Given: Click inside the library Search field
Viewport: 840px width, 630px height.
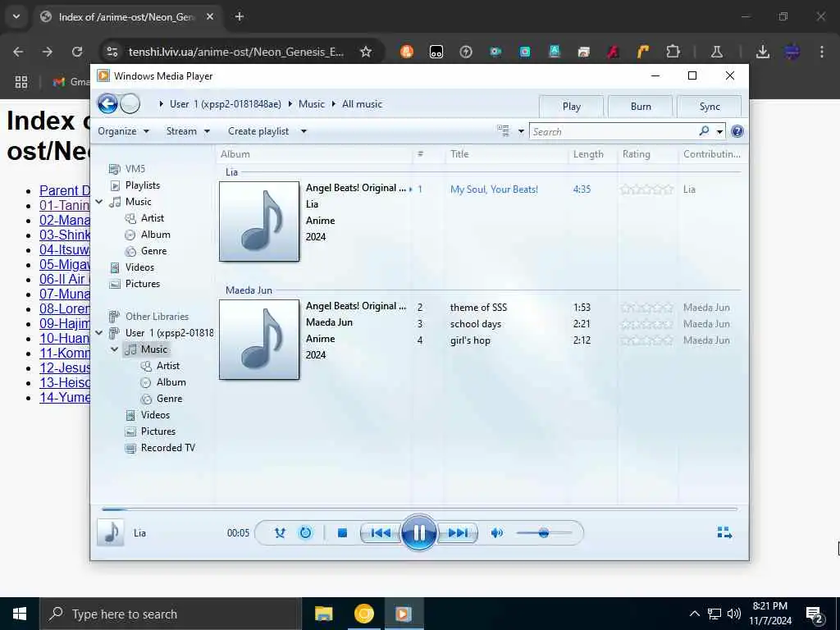Looking at the screenshot, I should point(614,132).
